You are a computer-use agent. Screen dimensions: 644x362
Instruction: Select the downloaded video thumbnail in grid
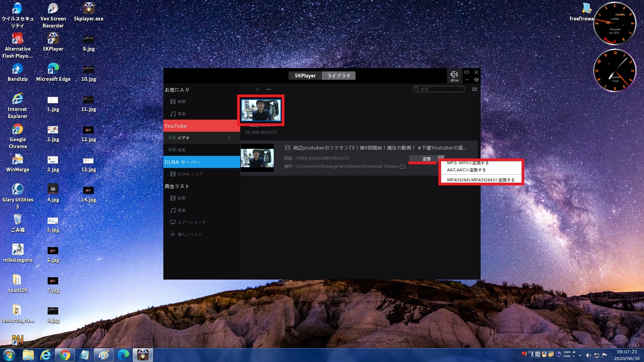click(x=261, y=110)
